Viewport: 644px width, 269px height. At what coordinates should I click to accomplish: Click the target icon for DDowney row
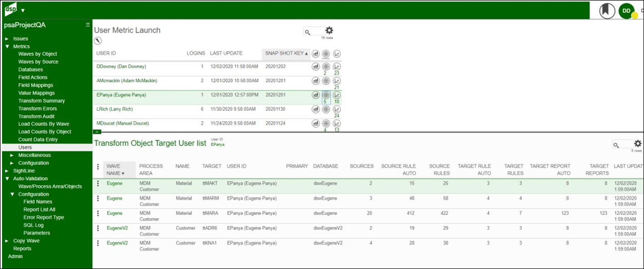pos(326,67)
